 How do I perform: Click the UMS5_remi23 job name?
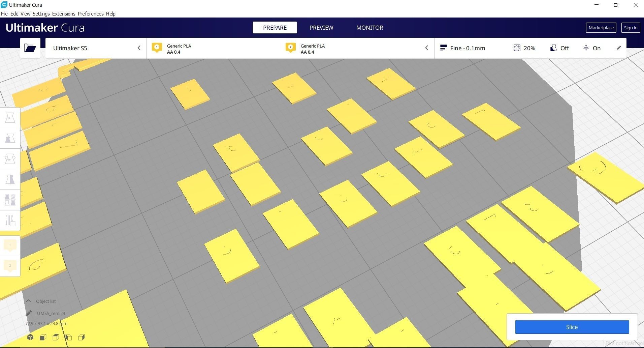[x=51, y=313]
